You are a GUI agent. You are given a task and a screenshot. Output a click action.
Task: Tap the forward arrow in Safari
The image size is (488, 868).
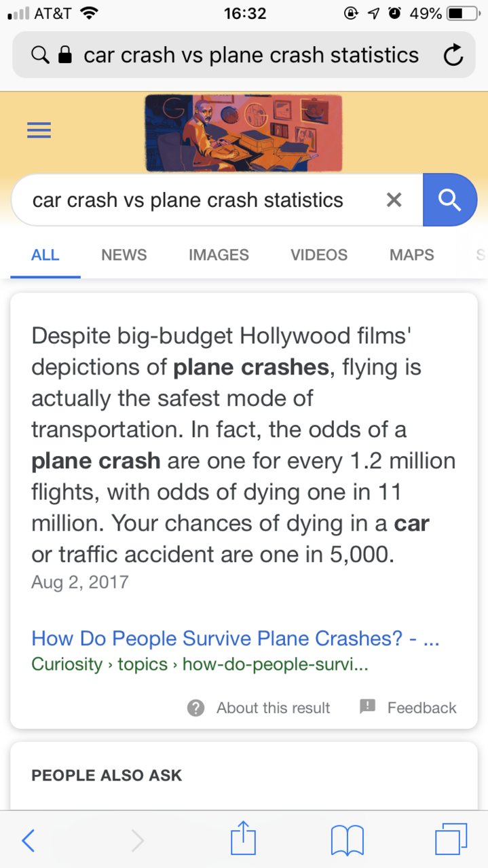tap(137, 841)
